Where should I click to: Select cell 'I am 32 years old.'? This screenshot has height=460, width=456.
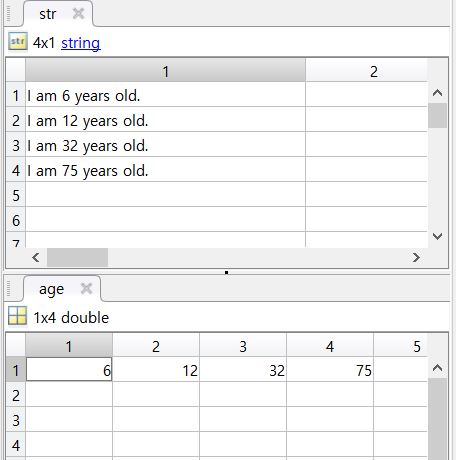click(x=165, y=144)
